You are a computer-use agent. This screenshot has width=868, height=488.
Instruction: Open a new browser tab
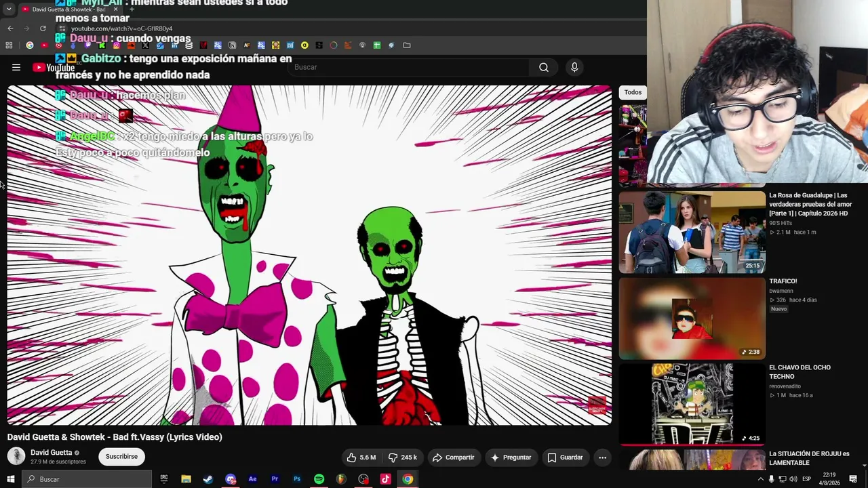(x=132, y=9)
